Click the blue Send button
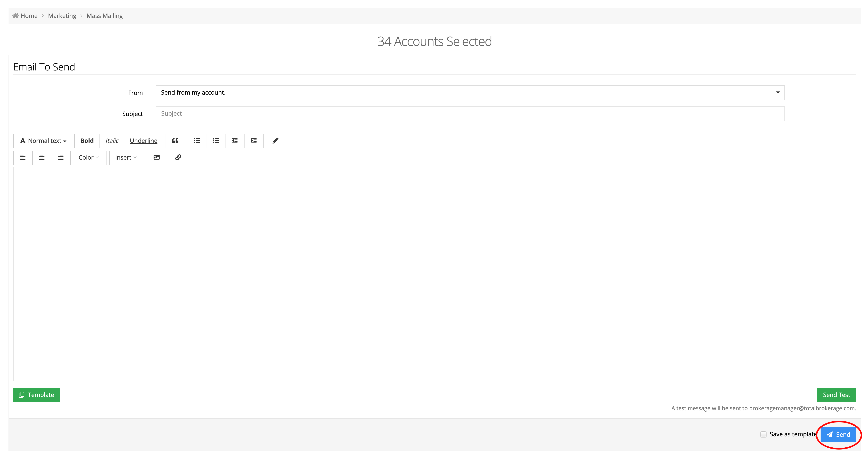 [838, 434]
